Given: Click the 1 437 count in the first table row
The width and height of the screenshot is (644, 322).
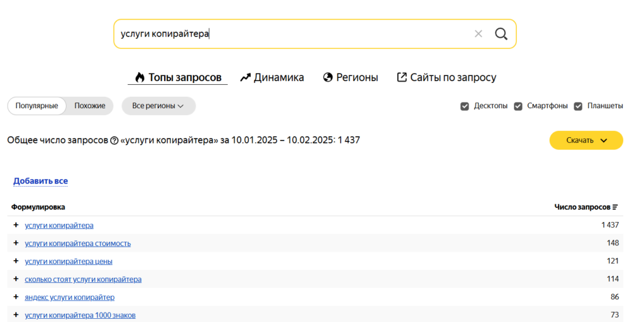Looking at the screenshot, I should [x=610, y=225].
